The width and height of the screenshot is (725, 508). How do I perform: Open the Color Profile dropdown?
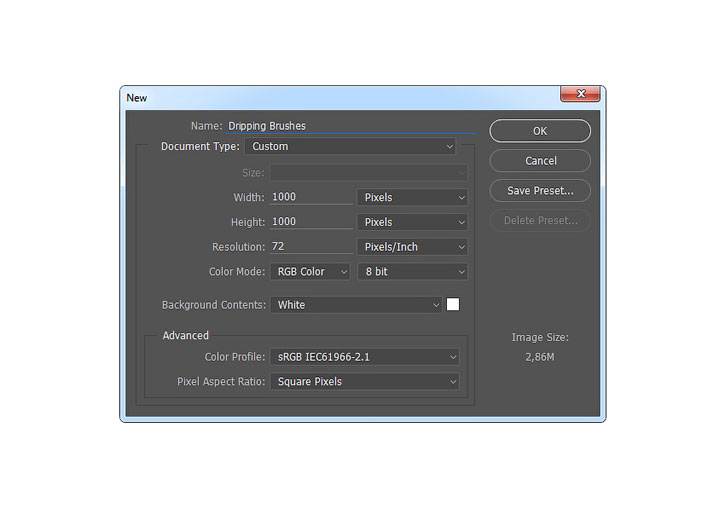tap(365, 357)
